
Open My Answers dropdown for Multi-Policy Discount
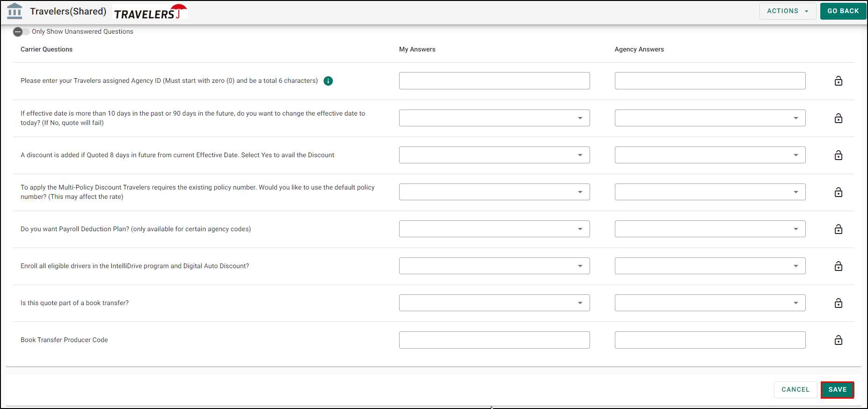pos(494,192)
